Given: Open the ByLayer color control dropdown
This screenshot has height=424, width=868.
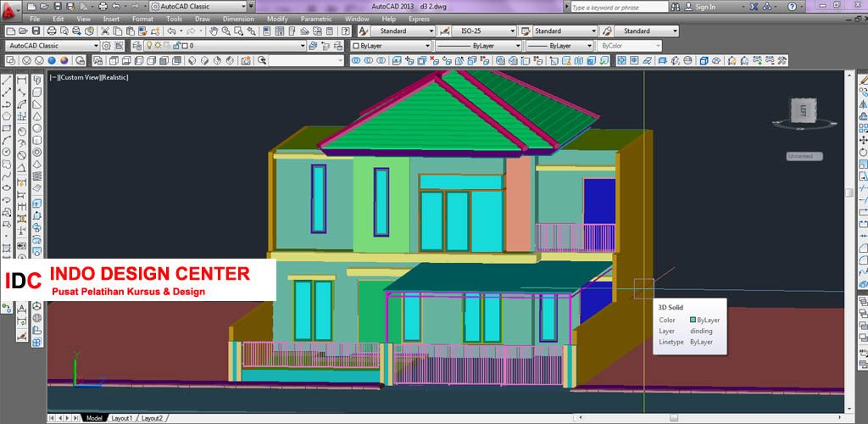Looking at the screenshot, I should click(x=391, y=46).
